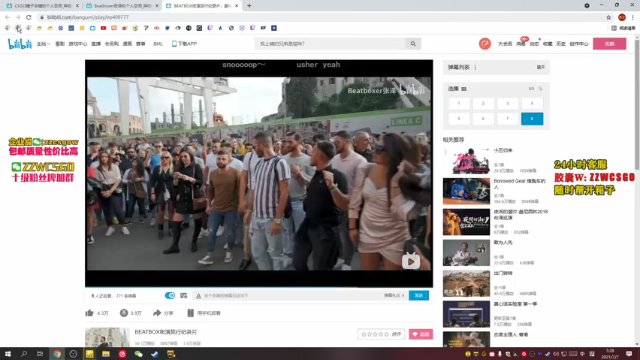This screenshot has height=360, width=640.
Task: Click Chrome profile avatar
Action: click(622, 18)
